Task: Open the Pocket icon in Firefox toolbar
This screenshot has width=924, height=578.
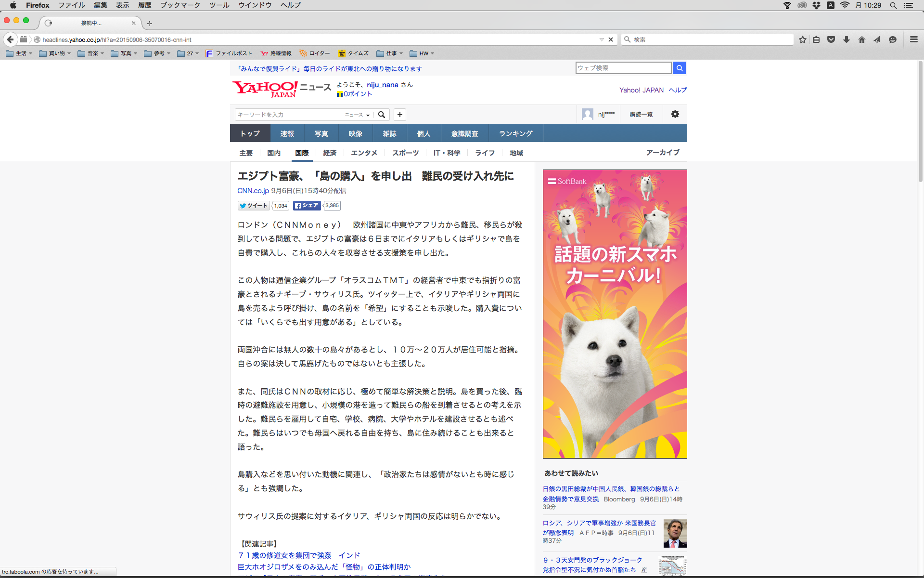Action: [x=831, y=39]
